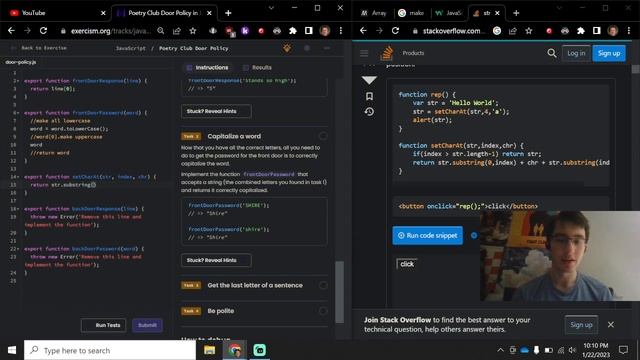The image size is (640, 360).
Task: Collapse the backDoorResponse function fold arrow
Action: (x=18, y=209)
